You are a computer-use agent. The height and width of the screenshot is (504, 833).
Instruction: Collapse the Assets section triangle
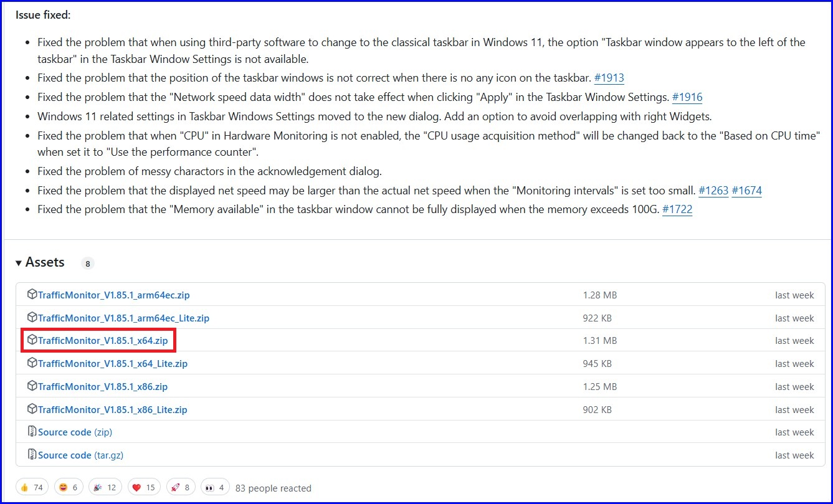pos(19,263)
